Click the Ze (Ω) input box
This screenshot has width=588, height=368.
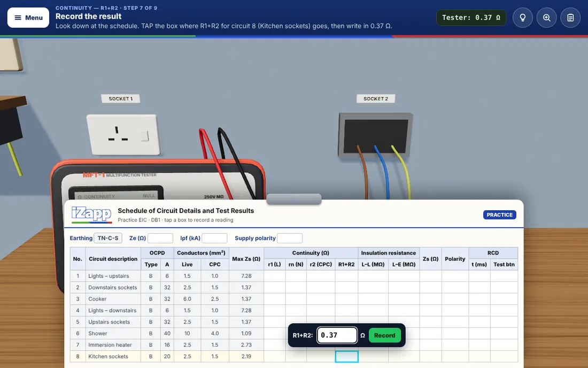point(160,238)
